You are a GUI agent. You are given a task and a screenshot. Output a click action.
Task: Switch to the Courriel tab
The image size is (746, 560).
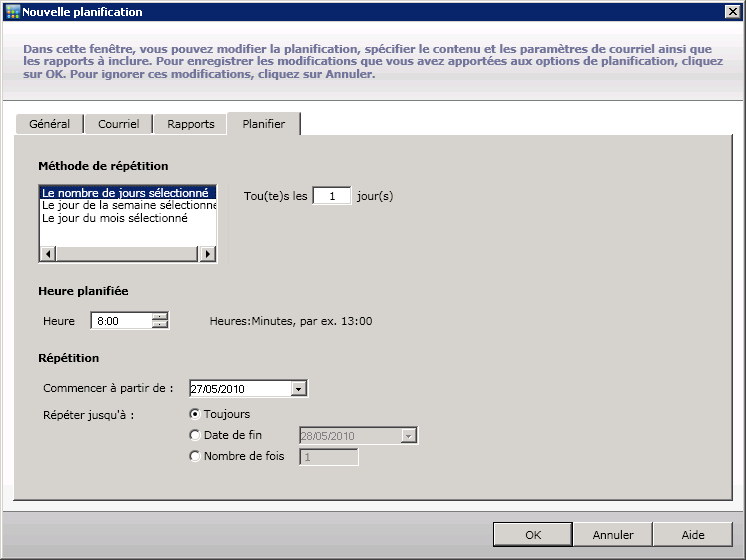tap(118, 124)
